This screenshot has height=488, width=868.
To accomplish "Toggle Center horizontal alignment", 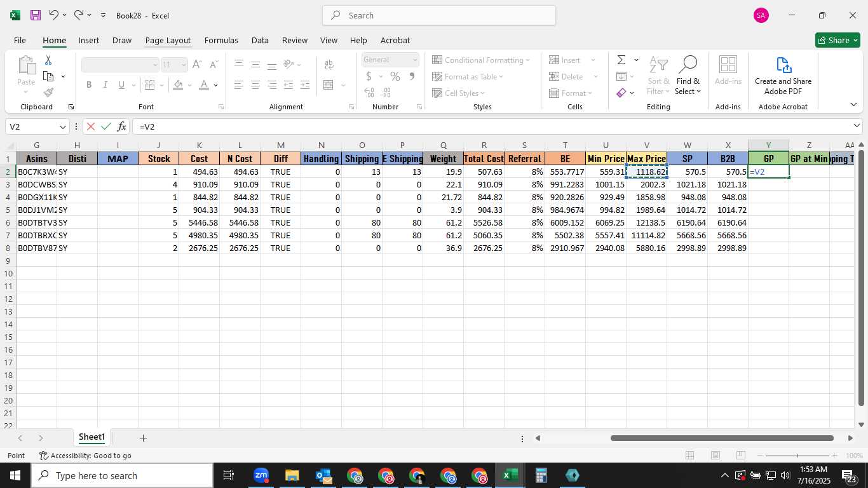I will 255,85.
